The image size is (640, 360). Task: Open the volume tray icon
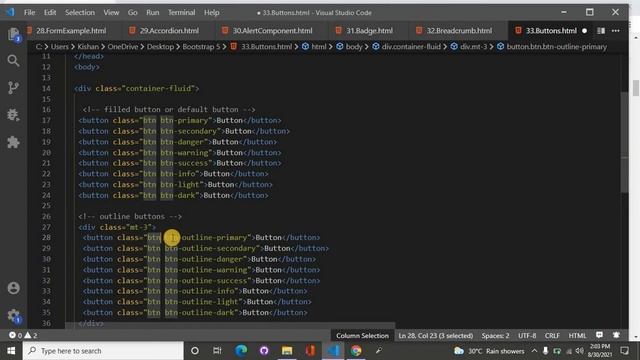(x=580, y=351)
